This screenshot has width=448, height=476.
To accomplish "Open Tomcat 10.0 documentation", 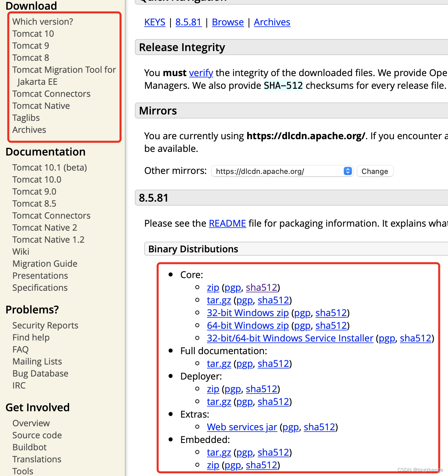I will (x=37, y=180).
